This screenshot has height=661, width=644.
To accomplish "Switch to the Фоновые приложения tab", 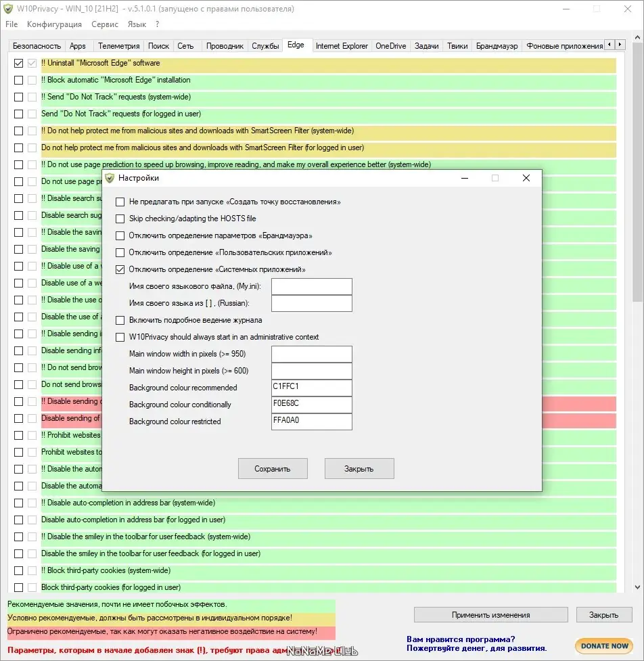I will click(564, 46).
